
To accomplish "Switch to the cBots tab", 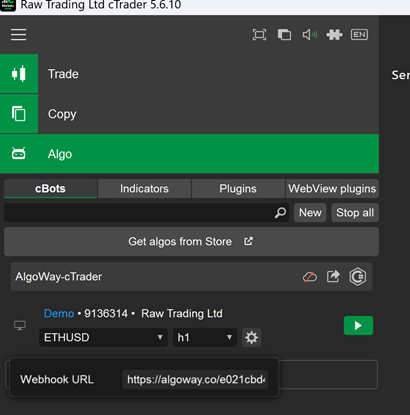I will click(50, 189).
